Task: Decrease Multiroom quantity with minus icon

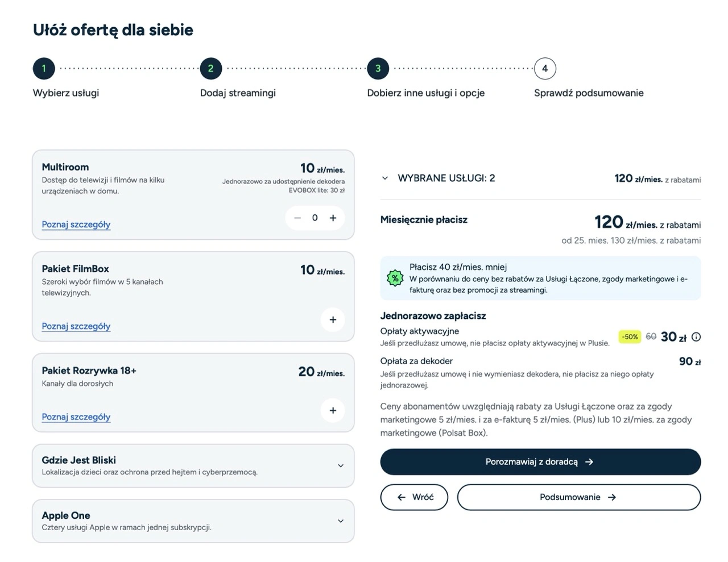Action: [297, 218]
